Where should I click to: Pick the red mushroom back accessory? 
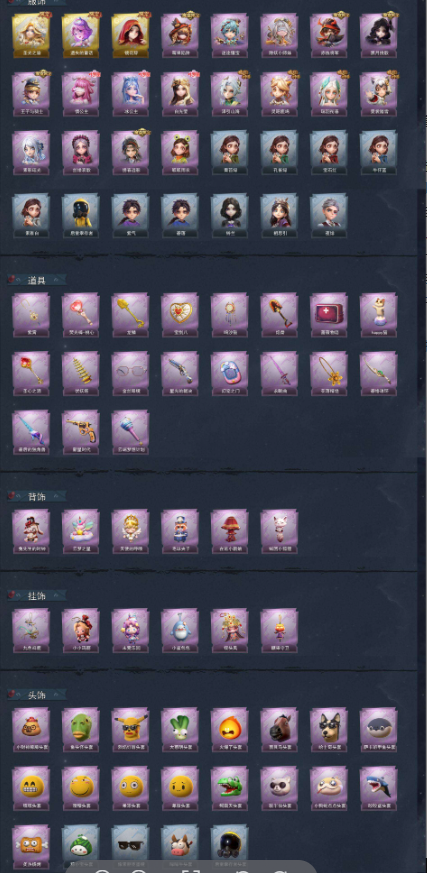(x=229, y=531)
